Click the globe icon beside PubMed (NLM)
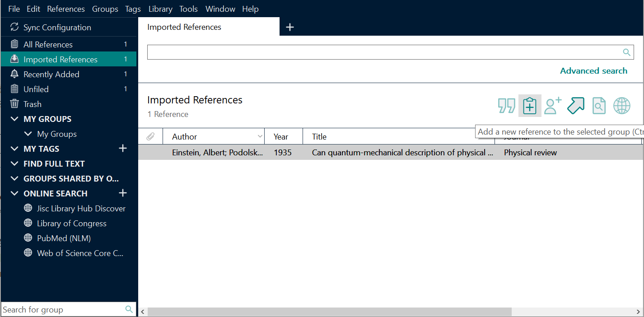 tap(28, 238)
